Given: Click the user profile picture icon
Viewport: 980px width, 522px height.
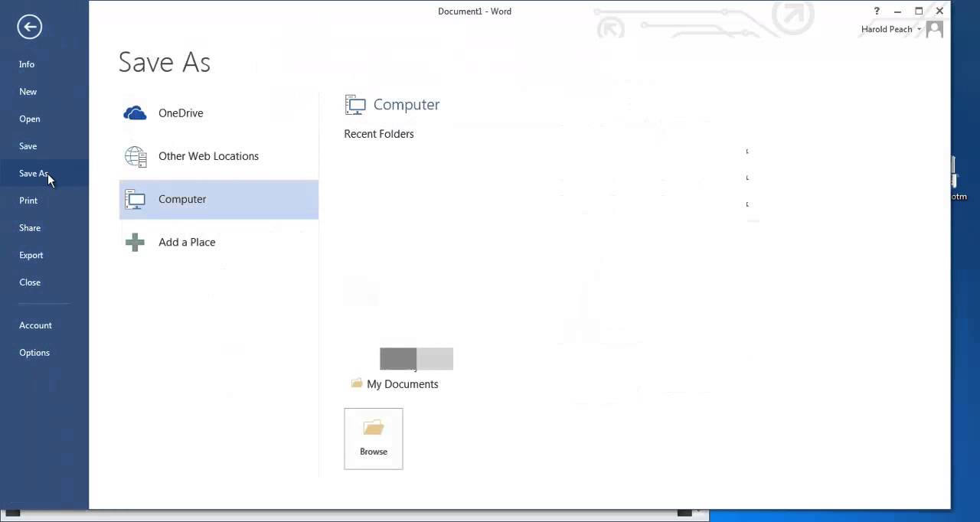Looking at the screenshot, I should [934, 29].
